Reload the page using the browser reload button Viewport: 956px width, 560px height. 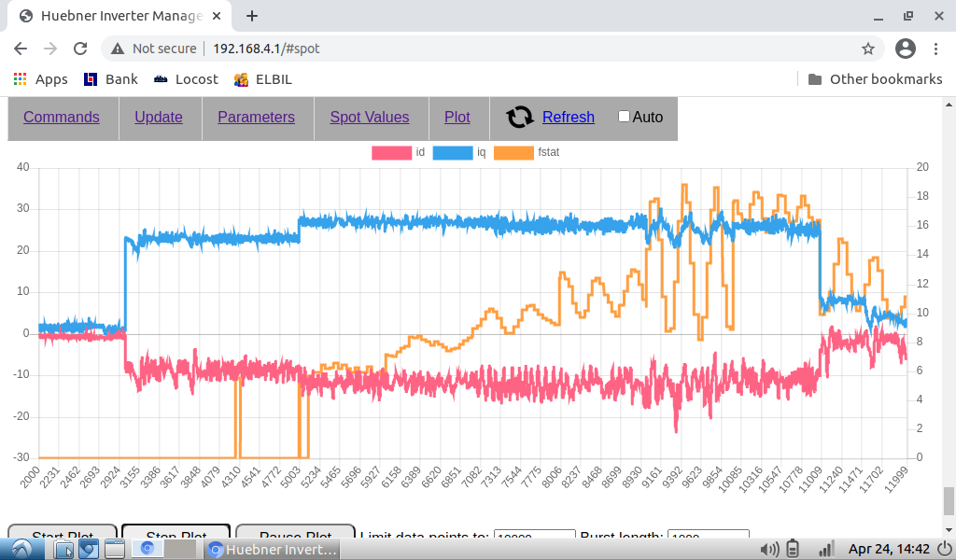[x=80, y=49]
